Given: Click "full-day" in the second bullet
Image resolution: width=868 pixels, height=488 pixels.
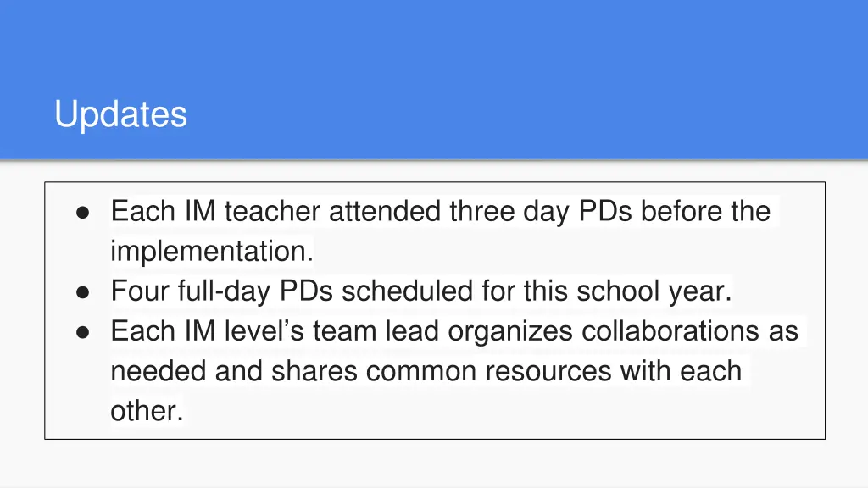Looking at the screenshot, I should pos(224,292).
